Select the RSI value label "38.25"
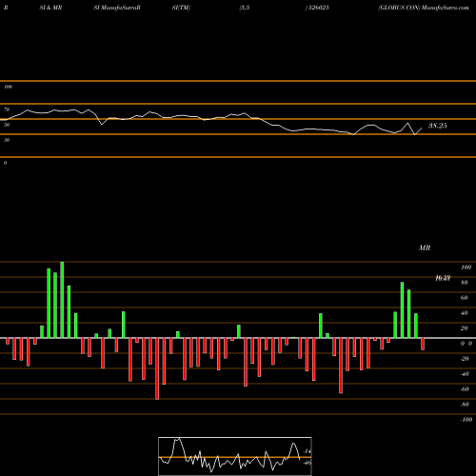The height and width of the screenshot is (476, 476). [x=438, y=126]
